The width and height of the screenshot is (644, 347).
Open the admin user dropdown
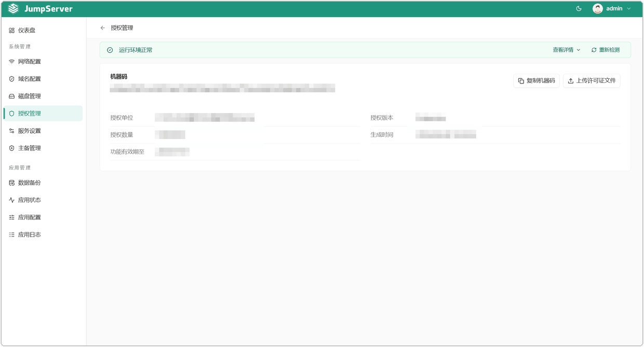tap(612, 9)
